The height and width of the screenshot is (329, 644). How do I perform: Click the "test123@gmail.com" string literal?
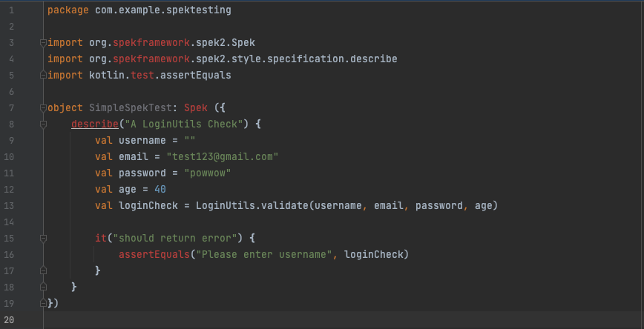point(222,156)
